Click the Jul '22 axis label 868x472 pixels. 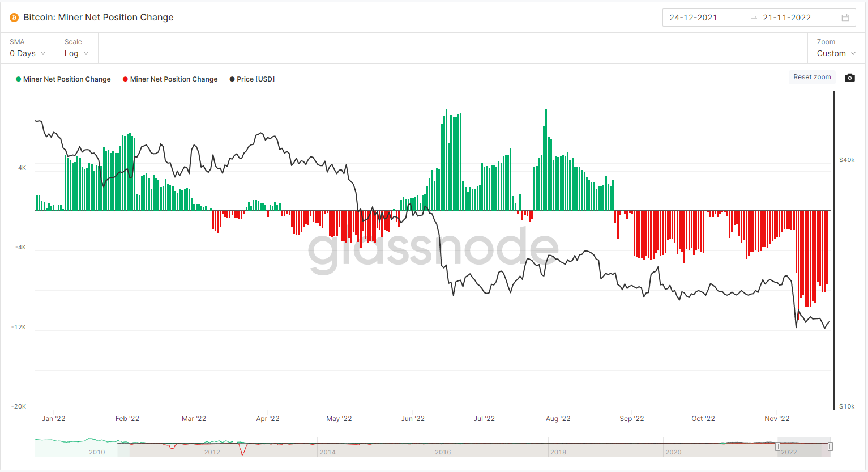(484, 419)
